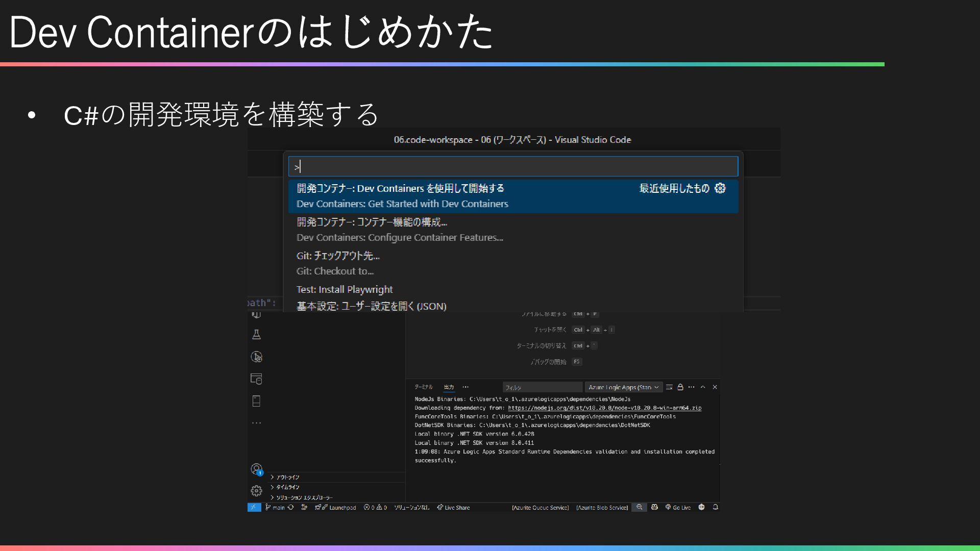Screen dimensions: 980x551
Task: Open the activity bar icon below Remote Explorer
Action: pos(256,401)
